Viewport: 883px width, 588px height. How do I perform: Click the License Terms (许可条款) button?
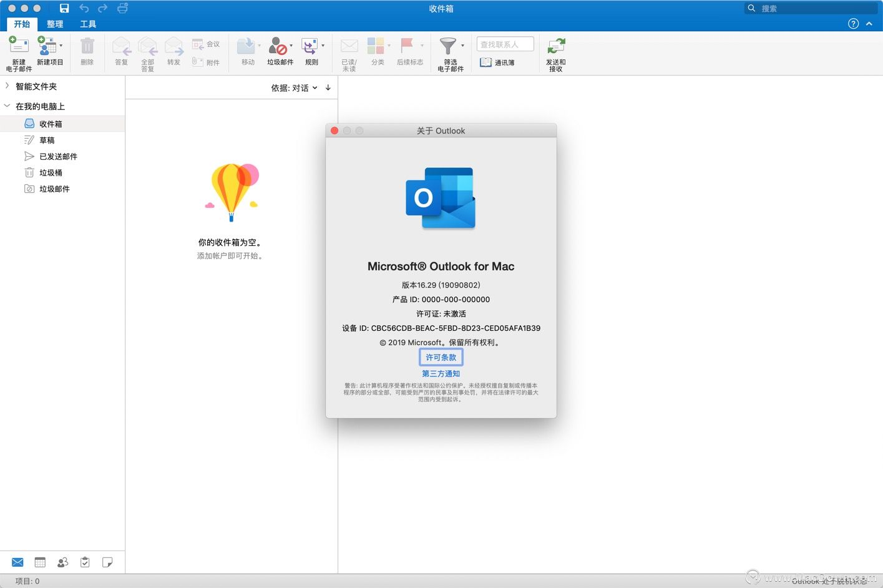pyautogui.click(x=441, y=358)
